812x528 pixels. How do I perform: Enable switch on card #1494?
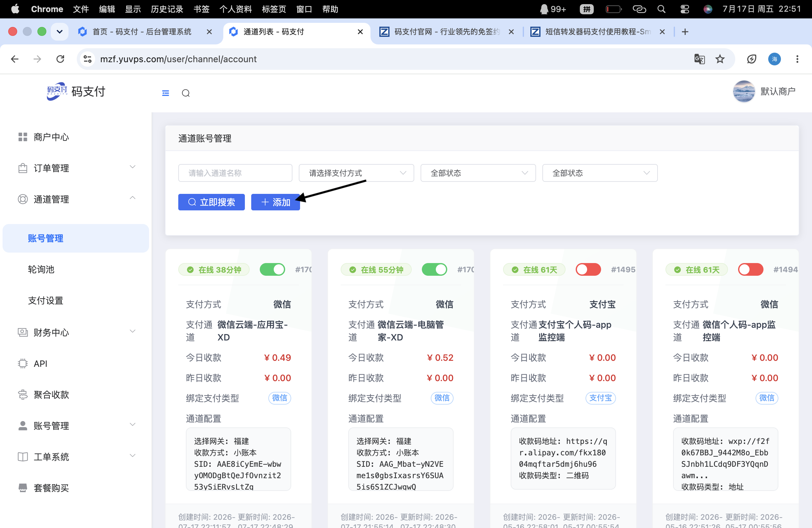pos(750,270)
